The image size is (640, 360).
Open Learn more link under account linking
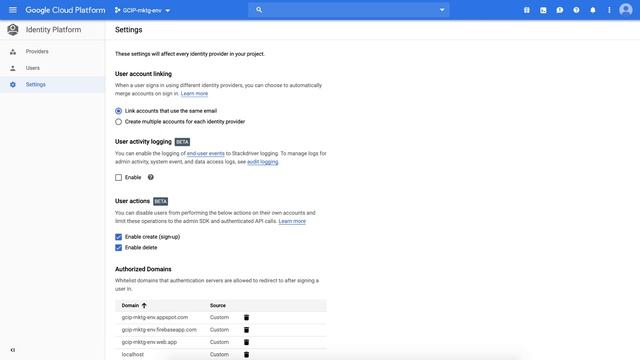[194, 93]
